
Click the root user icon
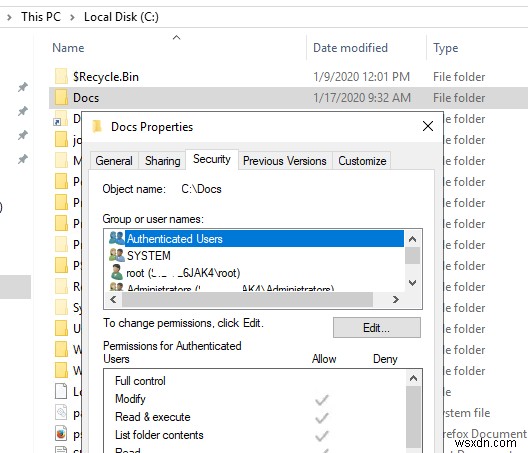tap(117, 272)
